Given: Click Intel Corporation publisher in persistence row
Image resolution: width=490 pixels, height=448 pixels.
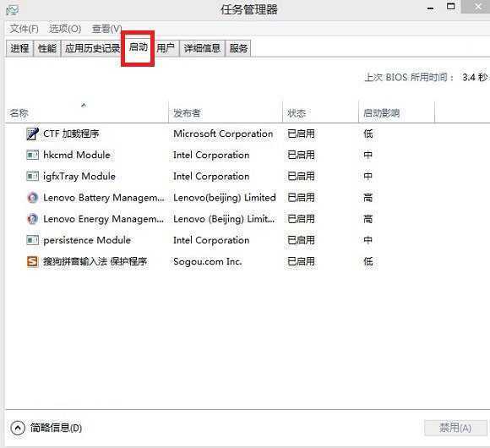Looking at the screenshot, I should [211, 240].
